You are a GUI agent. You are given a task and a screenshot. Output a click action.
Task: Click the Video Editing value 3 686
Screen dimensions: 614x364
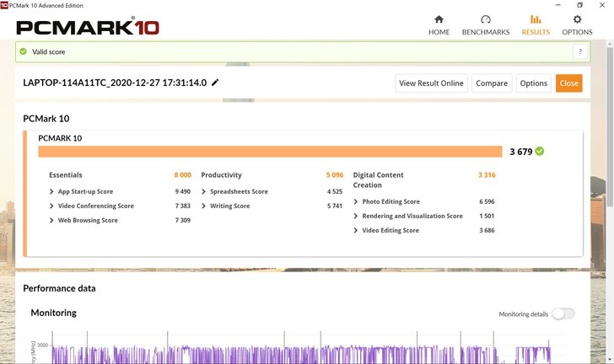point(487,231)
